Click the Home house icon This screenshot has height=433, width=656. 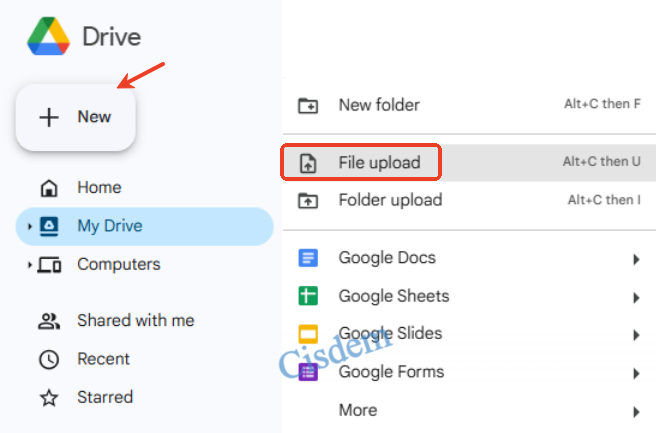click(49, 188)
